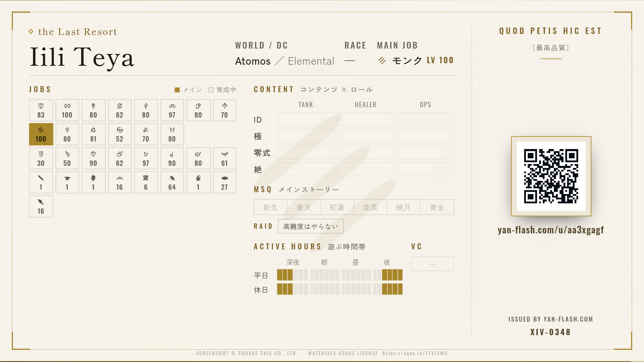Screen dimensions: 644x362
Task: Select the 黄金 MSQ tab
Action: pos(437,207)
